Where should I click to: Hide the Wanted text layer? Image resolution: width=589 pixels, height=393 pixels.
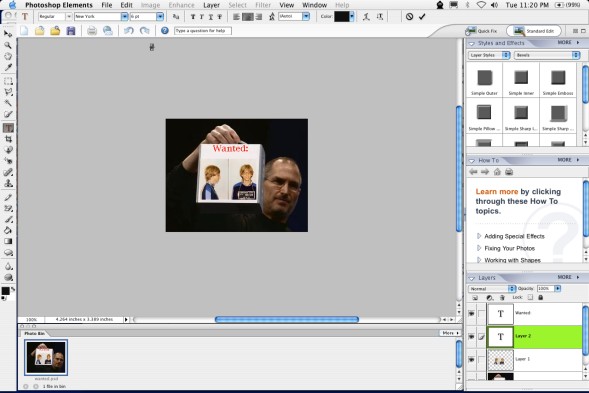pyautogui.click(x=471, y=313)
